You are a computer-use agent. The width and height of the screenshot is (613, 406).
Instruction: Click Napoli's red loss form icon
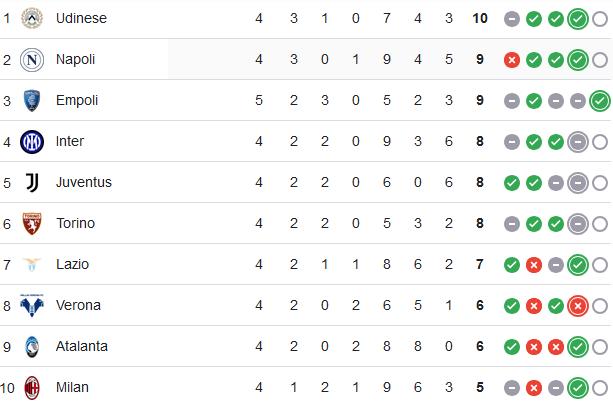tap(512, 60)
